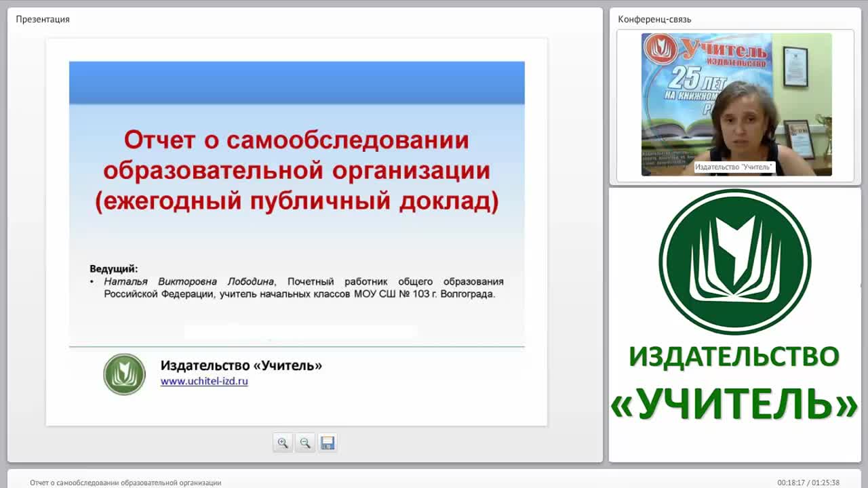The height and width of the screenshot is (488, 868).
Task: Zoom out of the presentation slide
Action: 305,443
